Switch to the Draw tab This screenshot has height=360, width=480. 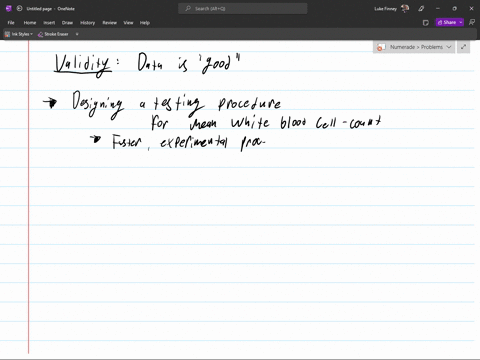tap(67, 23)
